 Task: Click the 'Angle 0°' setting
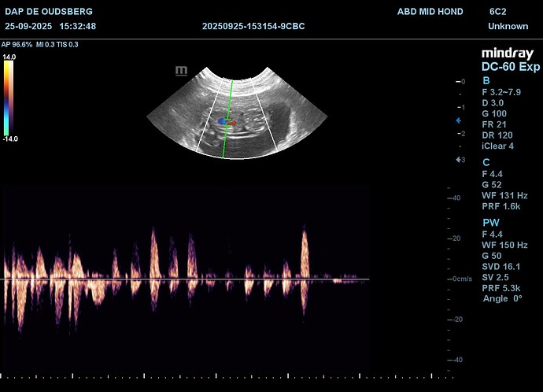pyautogui.click(x=503, y=298)
